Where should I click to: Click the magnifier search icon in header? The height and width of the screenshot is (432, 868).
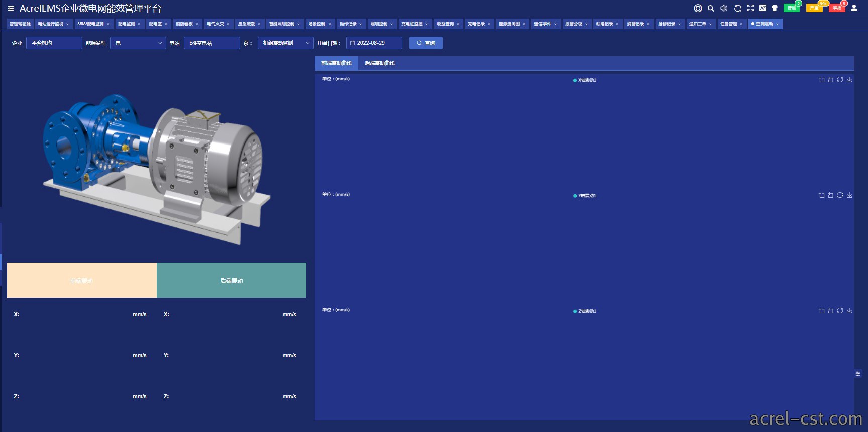pyautogui.click(x=711, y=8)
